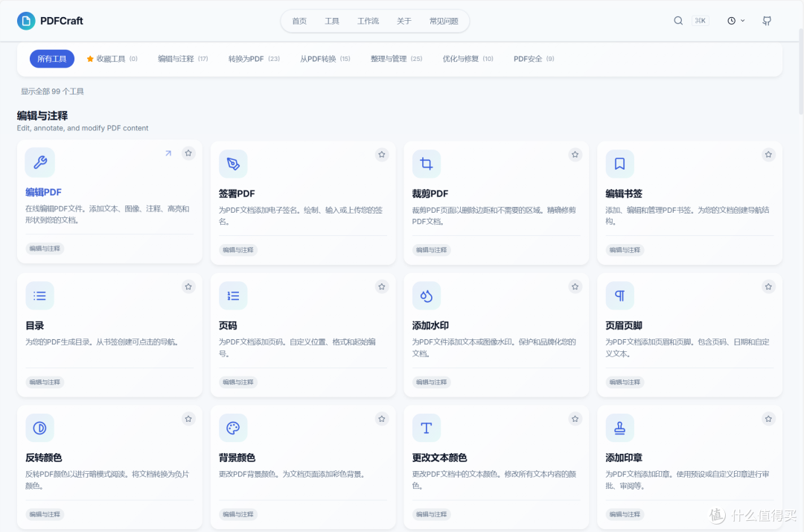The image size is (804, 532).
Task: Click the ⌘K search shortcut badge
Action: [x=700, y=21]
